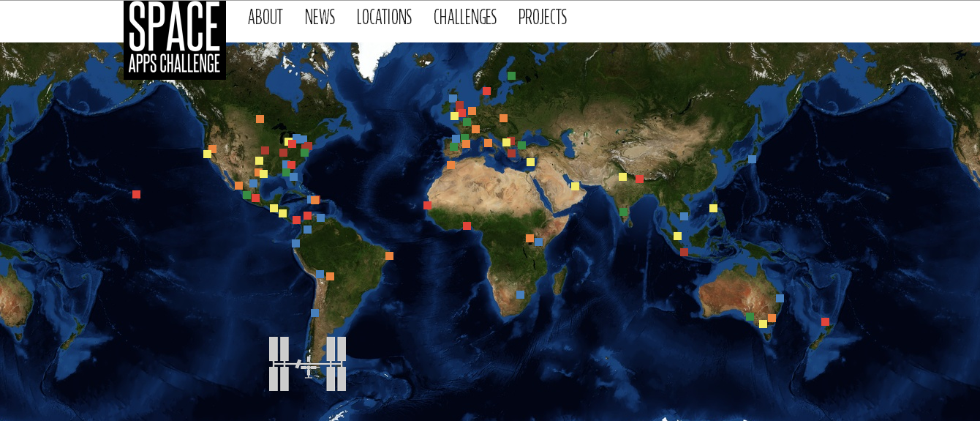The height and width of the screenshot is (421, 980).
Task: Select the red marker near Bangladesh
Action: click(639, 179)
